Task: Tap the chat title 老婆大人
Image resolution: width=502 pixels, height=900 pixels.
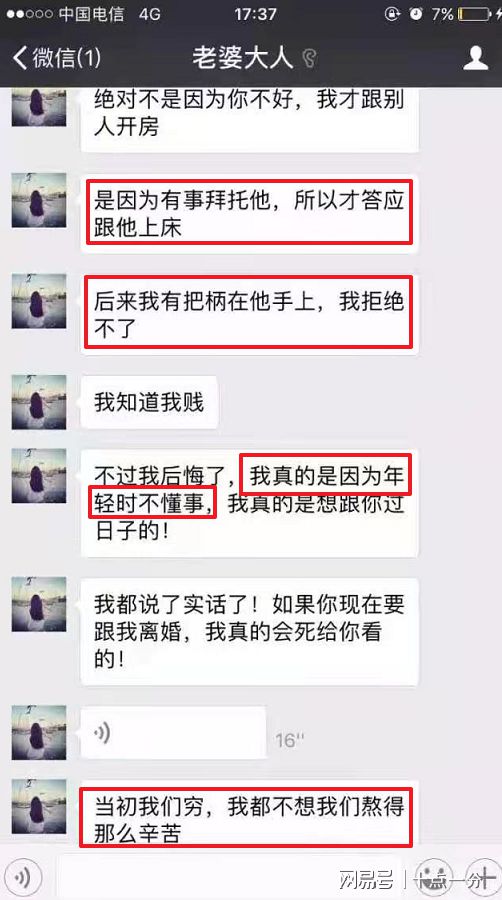Action: coord(242,57)
